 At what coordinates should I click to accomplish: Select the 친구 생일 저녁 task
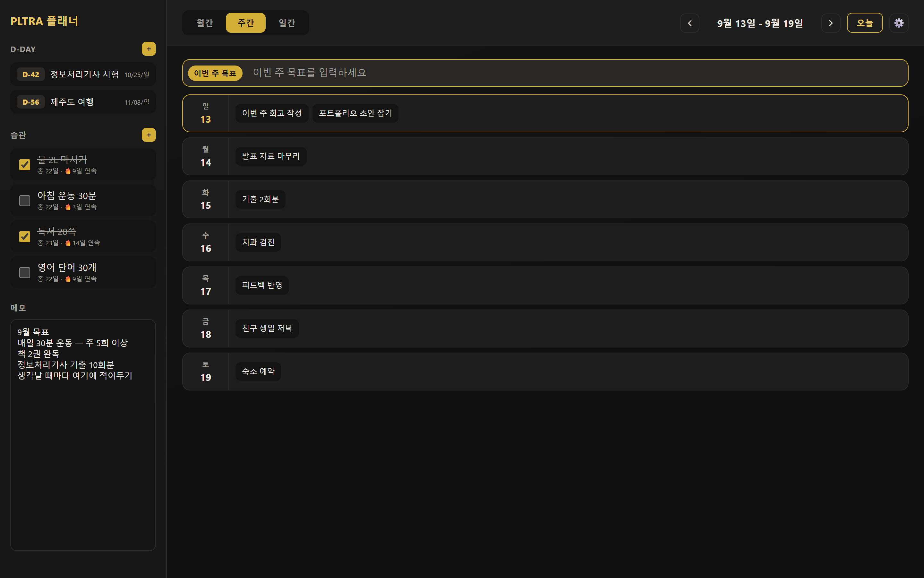click(267, 328)
